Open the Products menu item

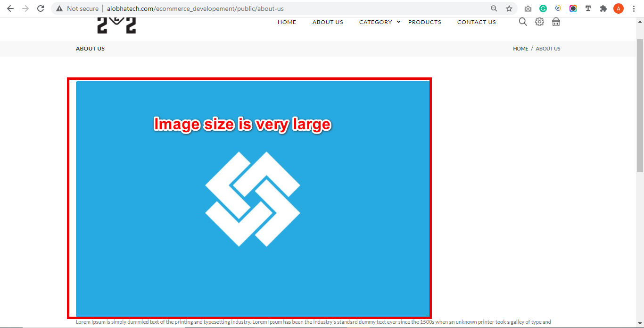point(424,22)
